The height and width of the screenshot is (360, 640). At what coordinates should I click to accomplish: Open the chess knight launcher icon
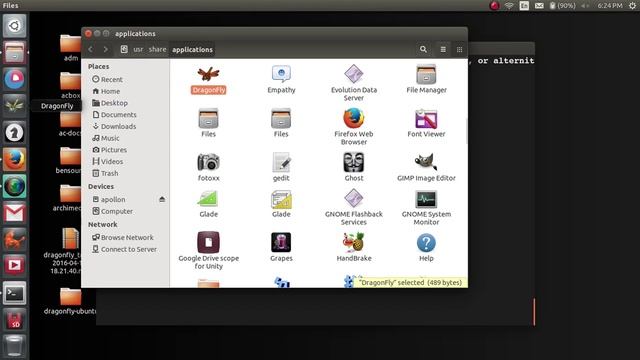(15, 133)
